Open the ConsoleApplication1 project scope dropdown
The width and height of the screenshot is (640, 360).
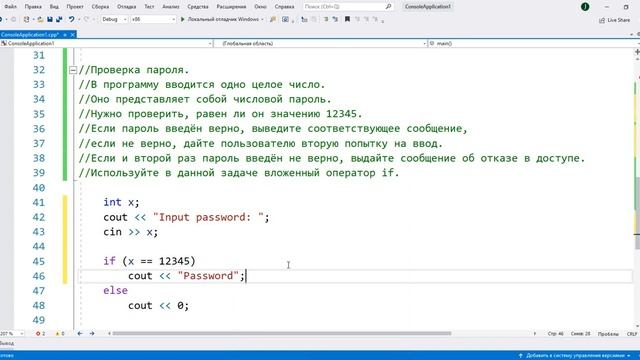tap(106, 43)
